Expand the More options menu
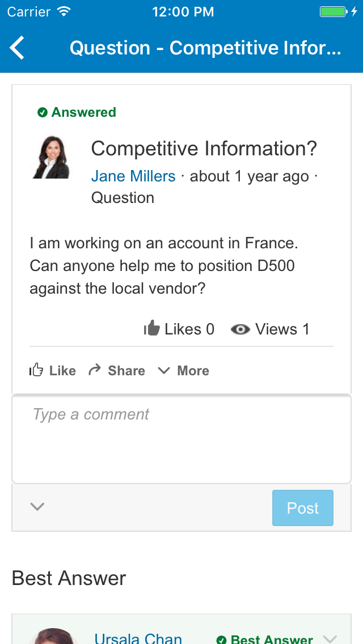The image size is (363, 644). (184, 371)
